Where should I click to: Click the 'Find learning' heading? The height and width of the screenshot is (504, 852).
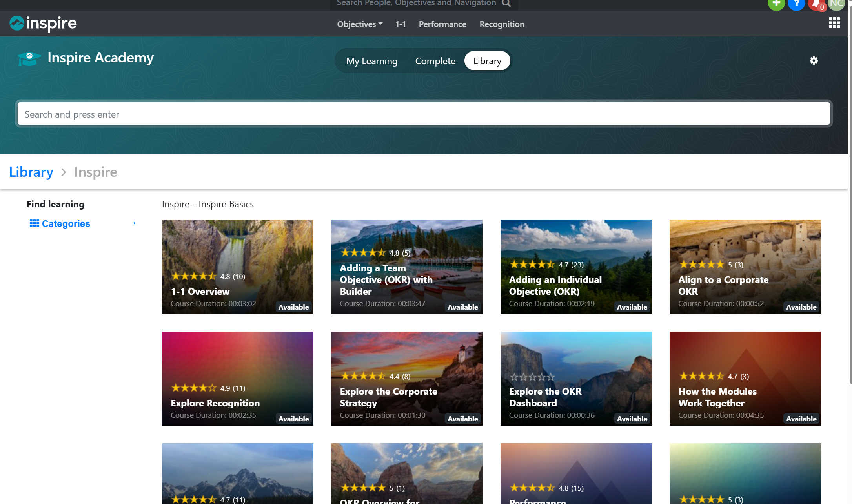coord(56,204)
